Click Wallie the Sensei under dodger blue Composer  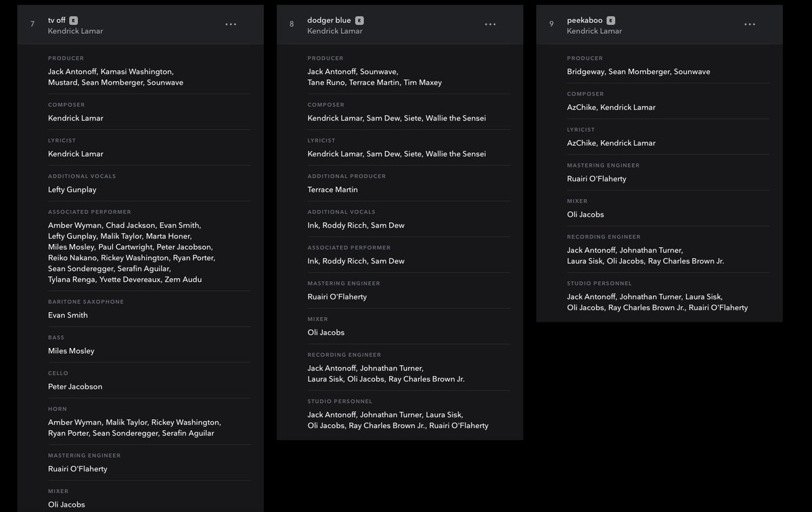click(455, 119)
